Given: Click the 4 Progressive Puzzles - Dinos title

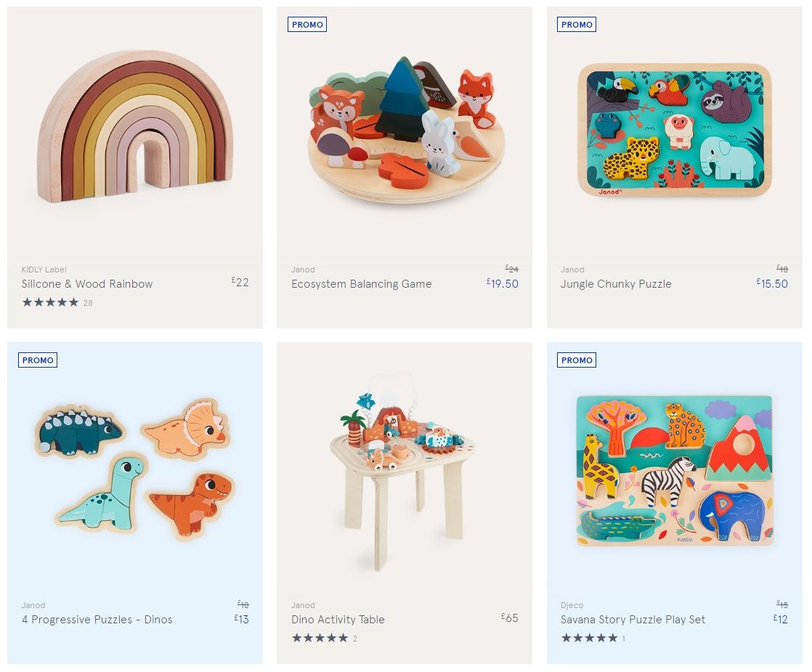Looking at the screenshot, I should pos(97,620).
